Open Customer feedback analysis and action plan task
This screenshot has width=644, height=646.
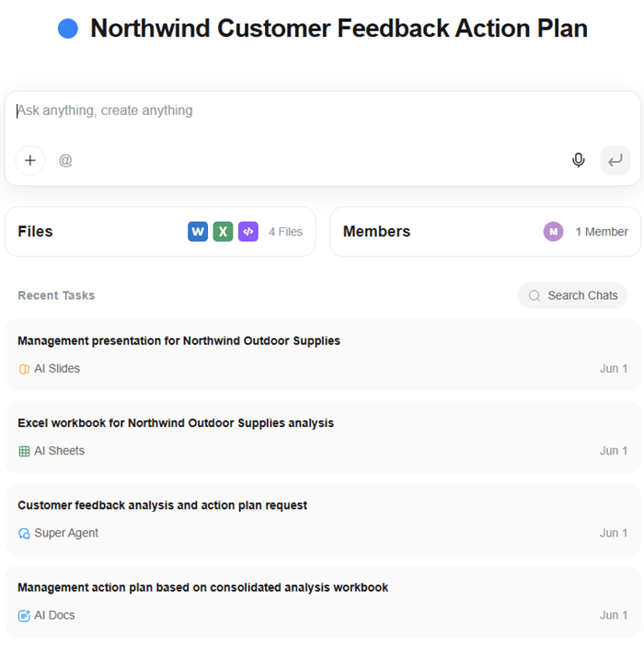tap(323, 519)
